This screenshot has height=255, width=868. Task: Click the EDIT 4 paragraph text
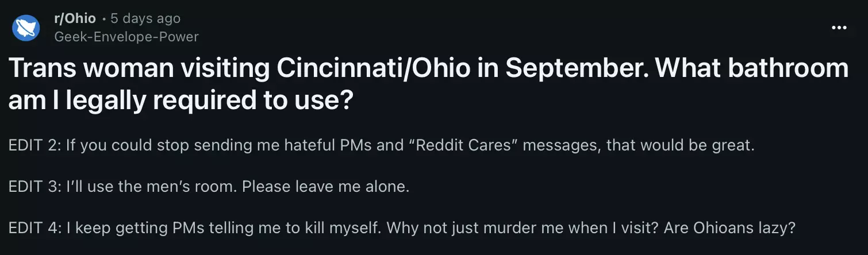coord(402,228)
